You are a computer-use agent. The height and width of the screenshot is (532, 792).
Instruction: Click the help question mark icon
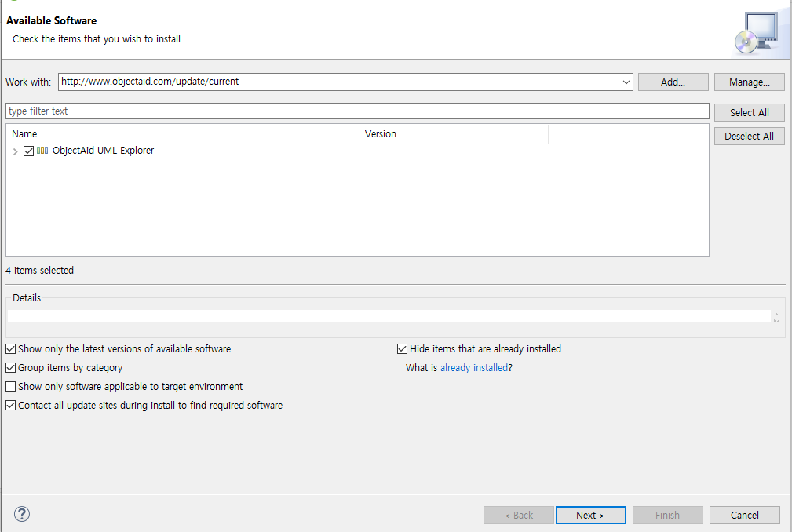22,514
